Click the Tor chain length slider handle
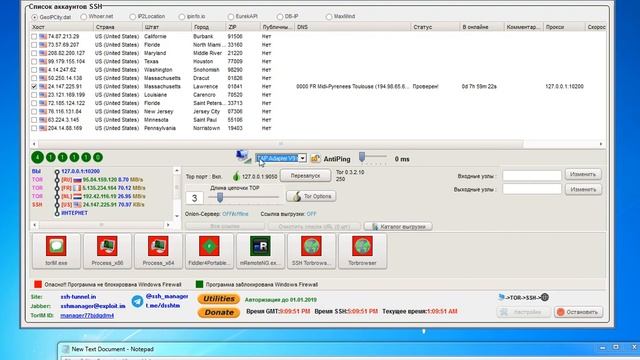This screenshot has height=360, width=640. (x=220, y=197)
